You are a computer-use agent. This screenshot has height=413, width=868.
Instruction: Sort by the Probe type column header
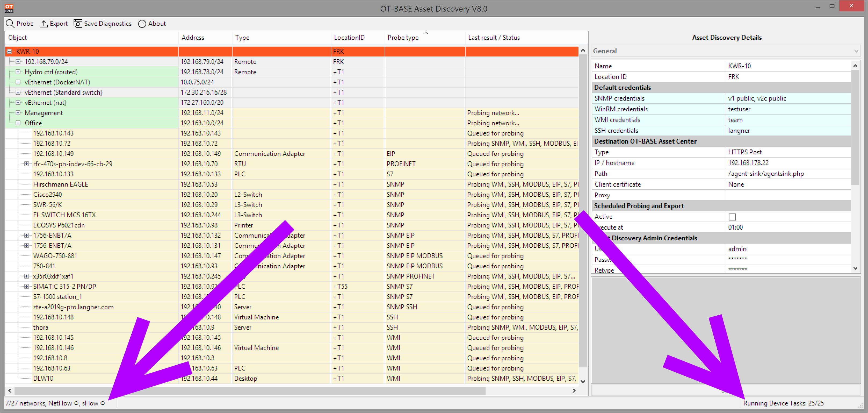point(425,37)
